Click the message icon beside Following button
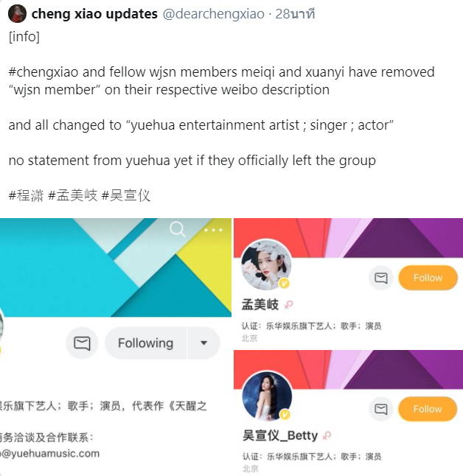 coord(82,343)
